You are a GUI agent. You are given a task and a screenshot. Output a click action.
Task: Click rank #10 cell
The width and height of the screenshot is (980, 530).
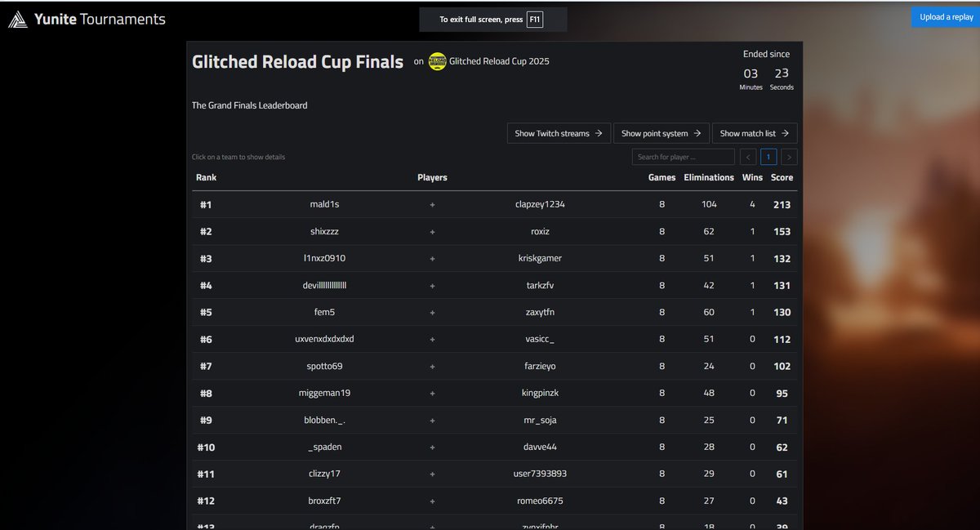click(206, 447)
